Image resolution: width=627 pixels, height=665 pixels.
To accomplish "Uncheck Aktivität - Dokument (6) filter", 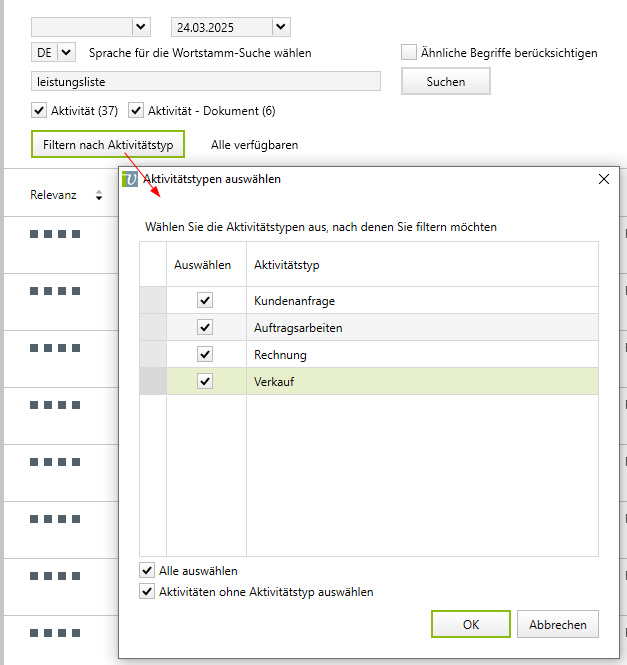I will [x=137, y=110].
